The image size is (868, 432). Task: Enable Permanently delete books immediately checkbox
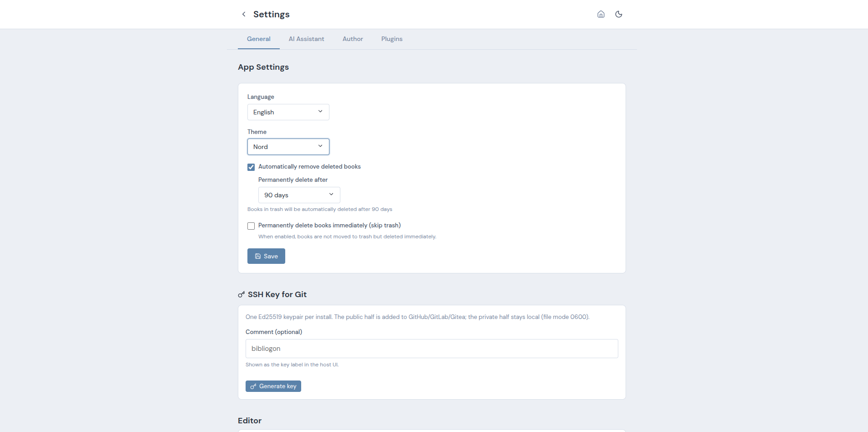click(x=251, y=226)
